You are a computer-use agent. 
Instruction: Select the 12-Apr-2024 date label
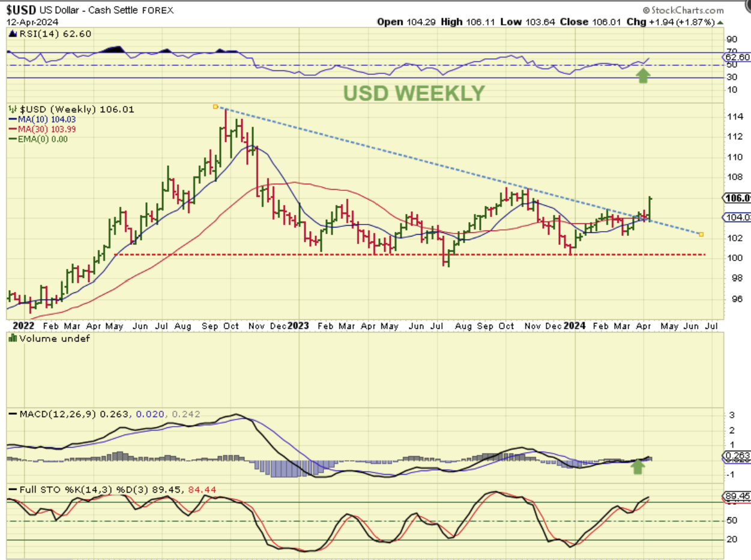[x=33, y=21]
